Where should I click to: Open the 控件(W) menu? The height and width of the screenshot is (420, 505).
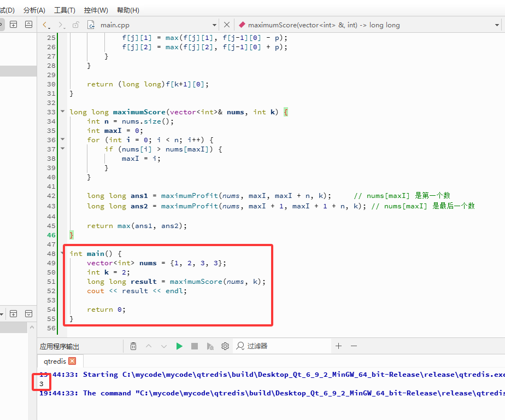point(96,10)
